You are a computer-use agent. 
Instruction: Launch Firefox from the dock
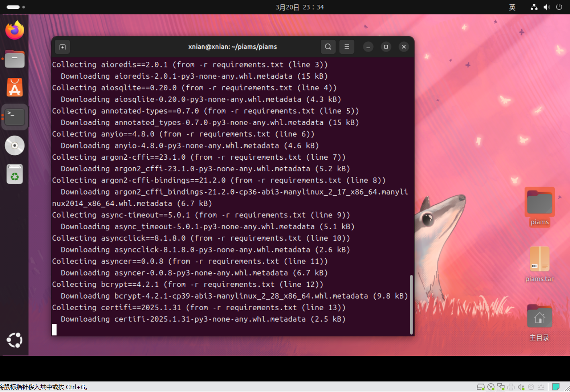coord(15,30)
